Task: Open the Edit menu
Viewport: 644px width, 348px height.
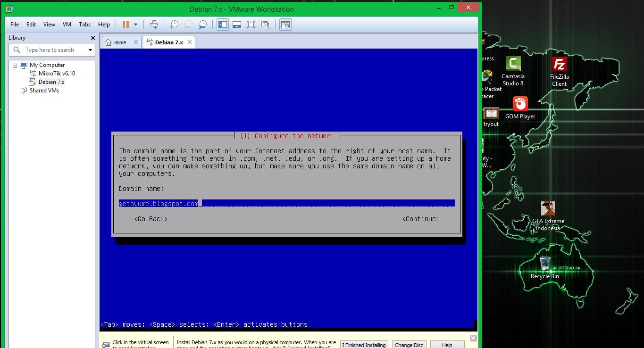Action: point(31,25)
